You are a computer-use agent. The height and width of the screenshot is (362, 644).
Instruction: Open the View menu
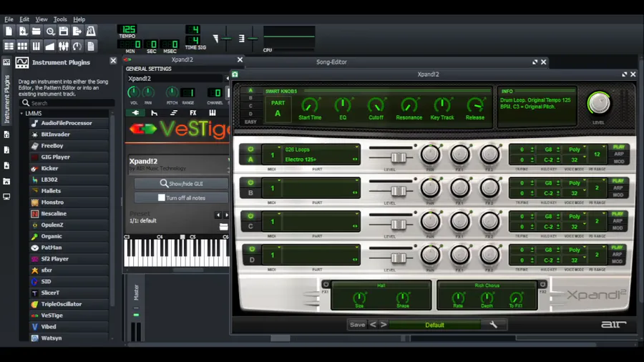coord(41,19)
